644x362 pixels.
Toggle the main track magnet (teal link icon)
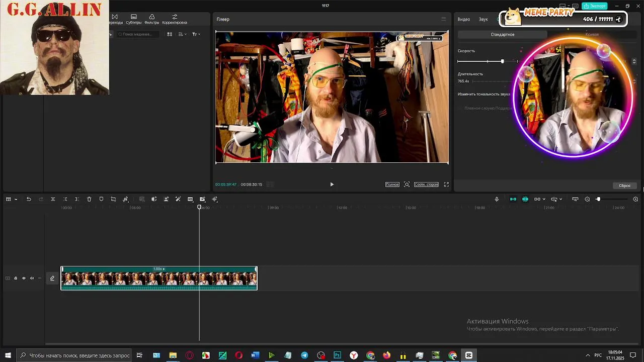coord(513,199)
